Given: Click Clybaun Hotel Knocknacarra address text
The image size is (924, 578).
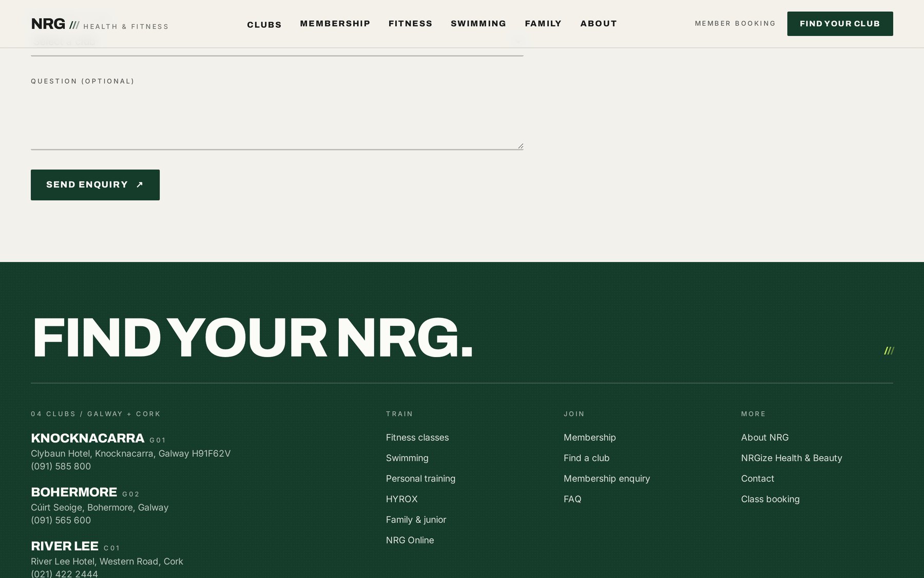Looking at the screenshot, I should click(x=130, y=454).
